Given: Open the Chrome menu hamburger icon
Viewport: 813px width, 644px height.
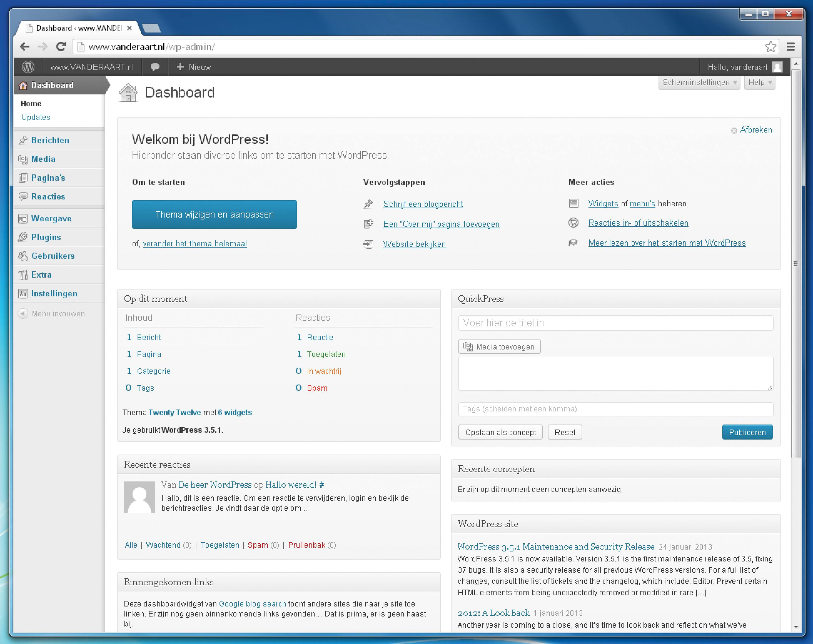Looking at the screenshot, I should [791, 47].
